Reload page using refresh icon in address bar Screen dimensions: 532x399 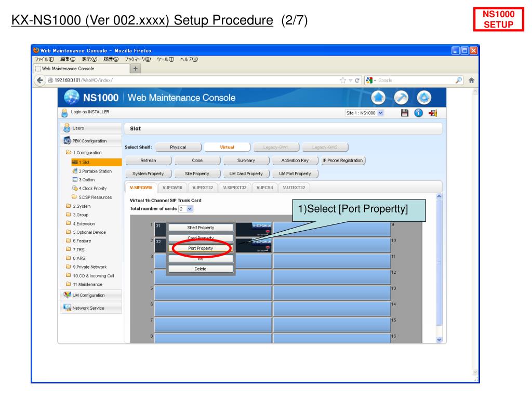(357, 81)
